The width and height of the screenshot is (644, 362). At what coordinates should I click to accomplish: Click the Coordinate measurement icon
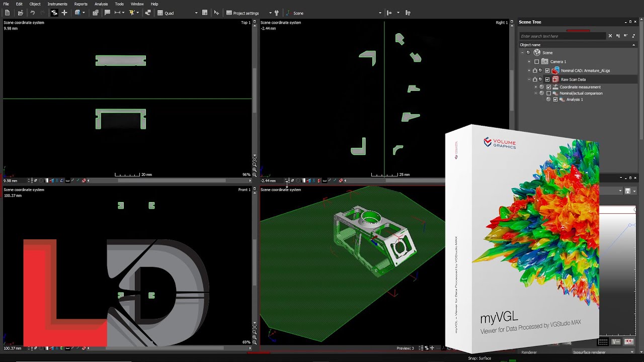point(555,87)
